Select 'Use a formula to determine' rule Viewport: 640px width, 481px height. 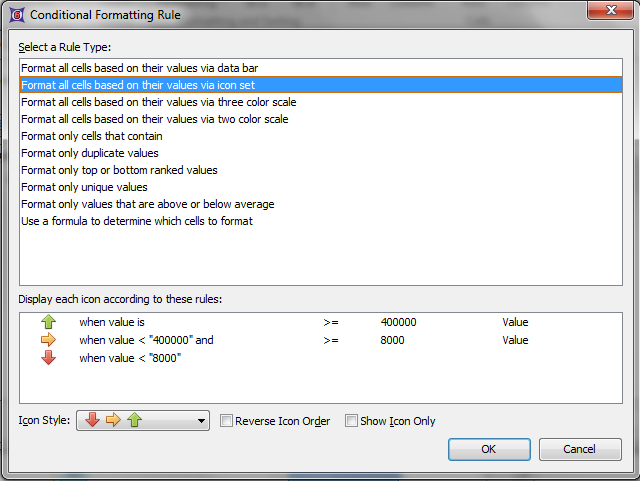(x=136, y=221)
